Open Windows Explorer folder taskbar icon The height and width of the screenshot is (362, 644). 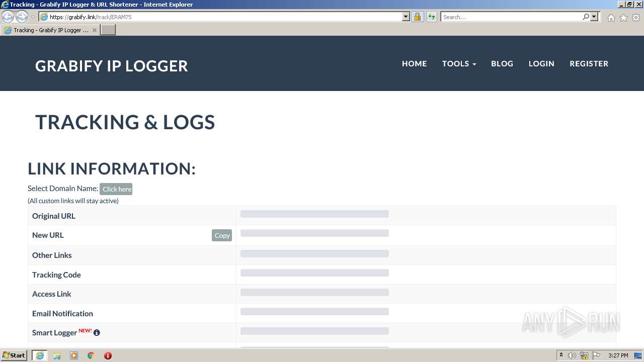(57, 355)
